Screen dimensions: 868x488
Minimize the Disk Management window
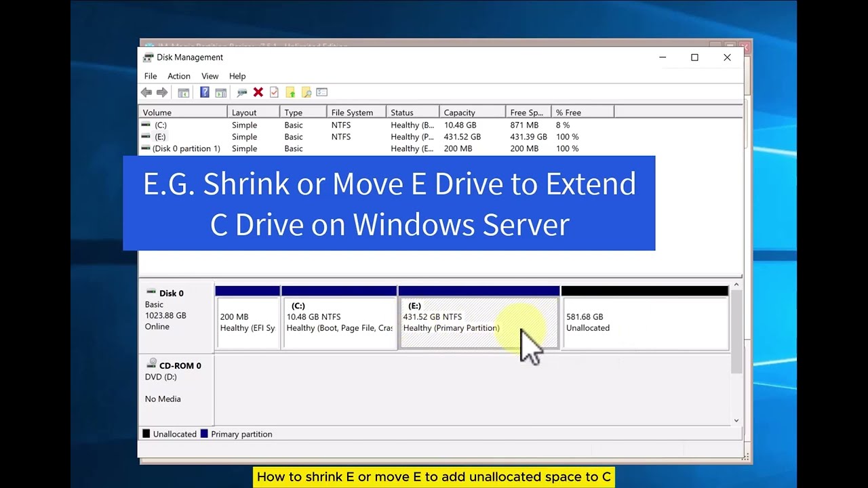tap(663, 58)
